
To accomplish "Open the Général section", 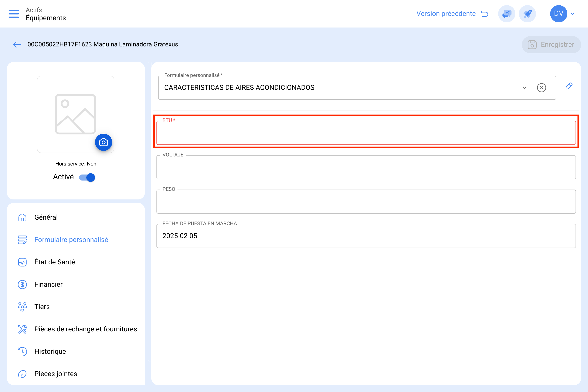I will 76,217.
